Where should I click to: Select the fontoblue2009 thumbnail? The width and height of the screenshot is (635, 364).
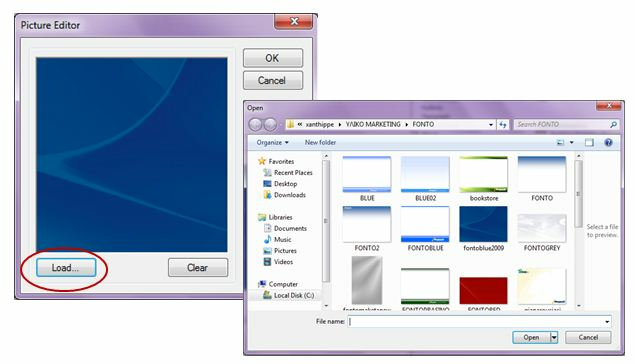point(484,228)
